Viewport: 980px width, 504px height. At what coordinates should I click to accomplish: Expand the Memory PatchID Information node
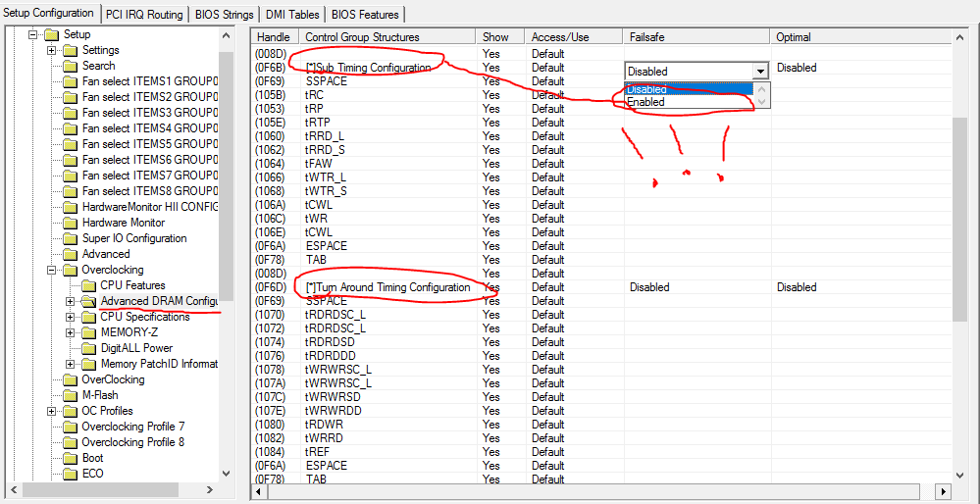pos(71,364)
